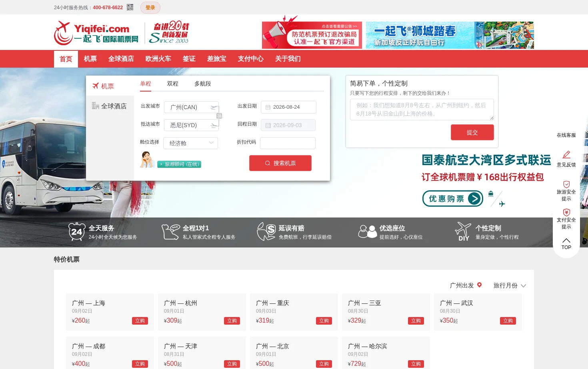This screenshot has height=369, width=588.
Task: Click the plane icon in 机票 side tab
Action: [x=96, y=86]
